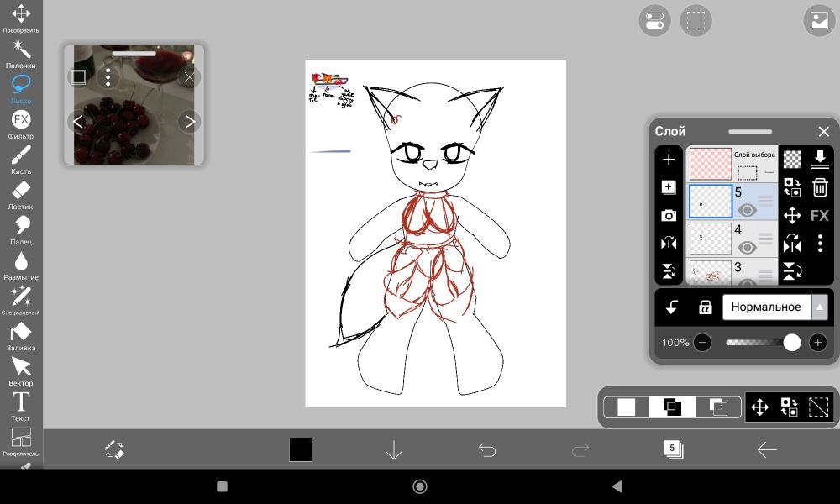Screen dimensions: 840x504
Task: Select the Smudge finger tool
Action: click(x=21, y=230)
